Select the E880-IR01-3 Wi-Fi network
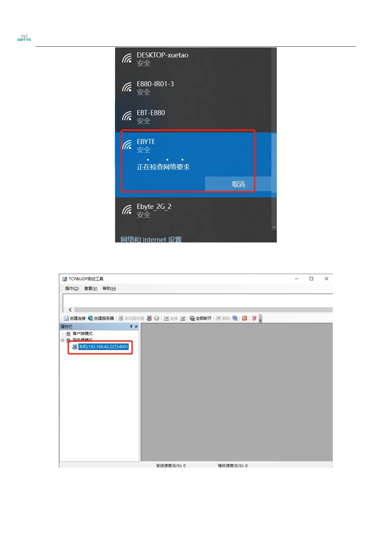 [x=193, y=88]
